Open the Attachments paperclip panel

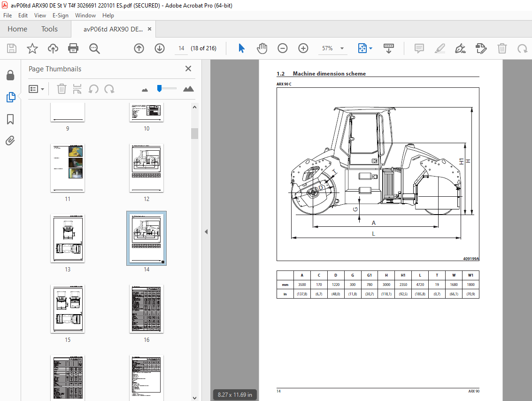(x=10, y=140)
